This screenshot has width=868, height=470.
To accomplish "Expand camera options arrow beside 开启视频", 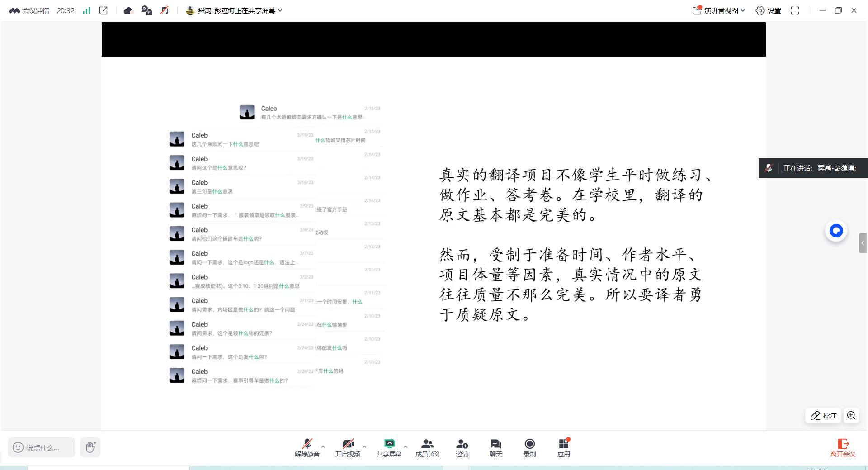I will [364, 446].
